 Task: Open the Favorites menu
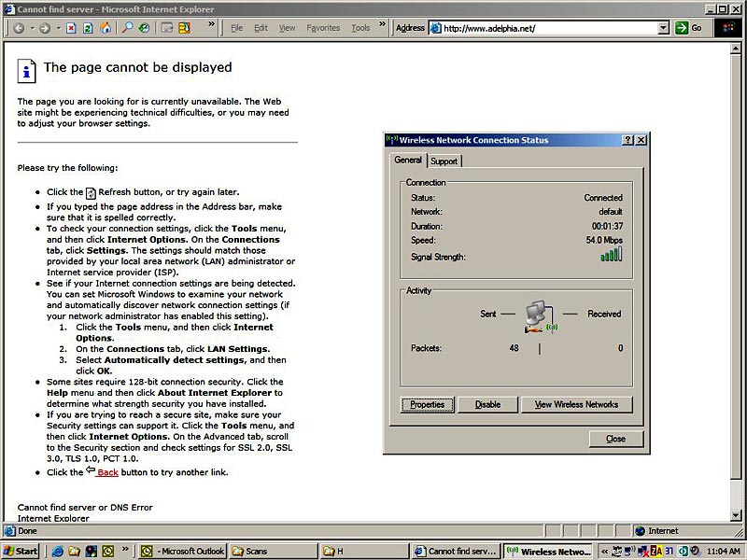tap(323, 28)
